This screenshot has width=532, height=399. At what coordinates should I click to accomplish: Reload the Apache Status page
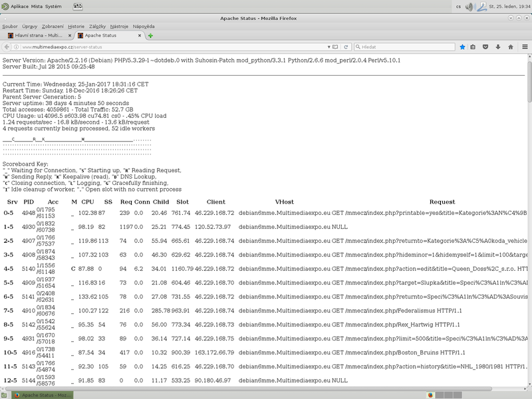[346, 47]
